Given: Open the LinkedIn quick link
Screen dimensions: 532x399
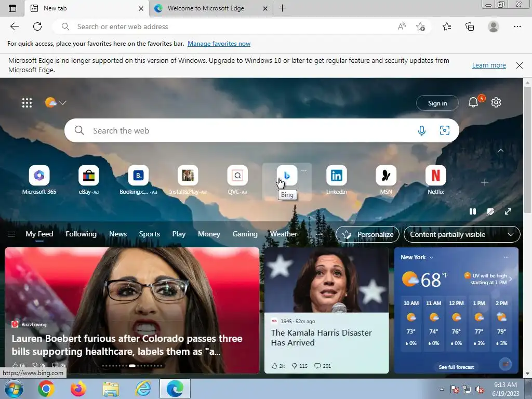Looking at the screenshot, I should [336, 180].
